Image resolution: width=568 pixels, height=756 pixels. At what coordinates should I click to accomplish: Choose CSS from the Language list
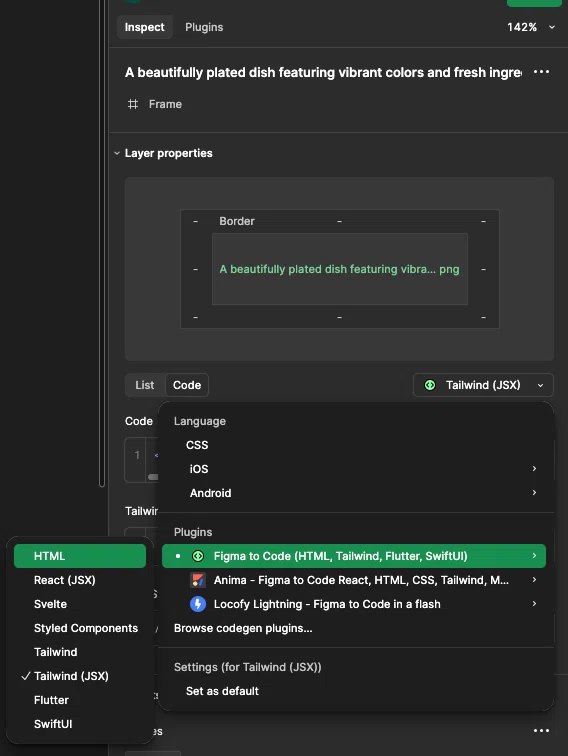(x=197, y=445)
